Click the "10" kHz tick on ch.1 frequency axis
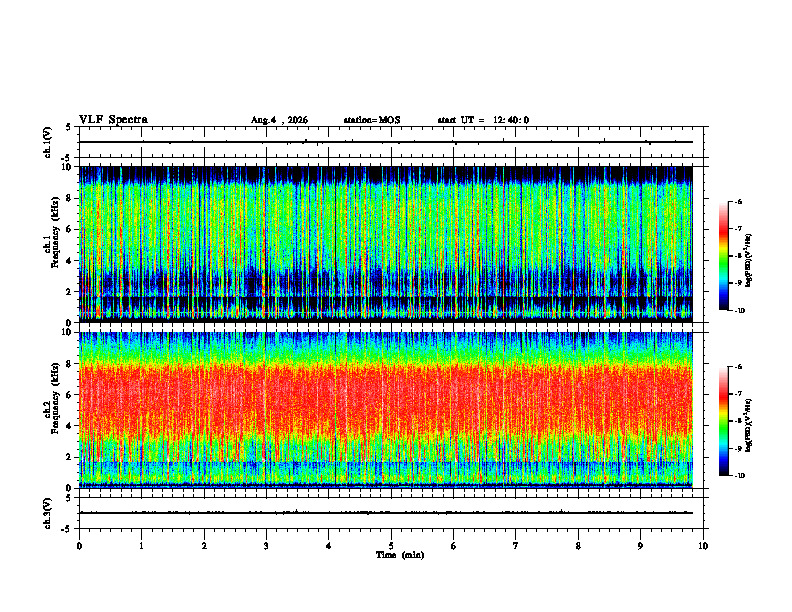792x612 pixels. 69,167
